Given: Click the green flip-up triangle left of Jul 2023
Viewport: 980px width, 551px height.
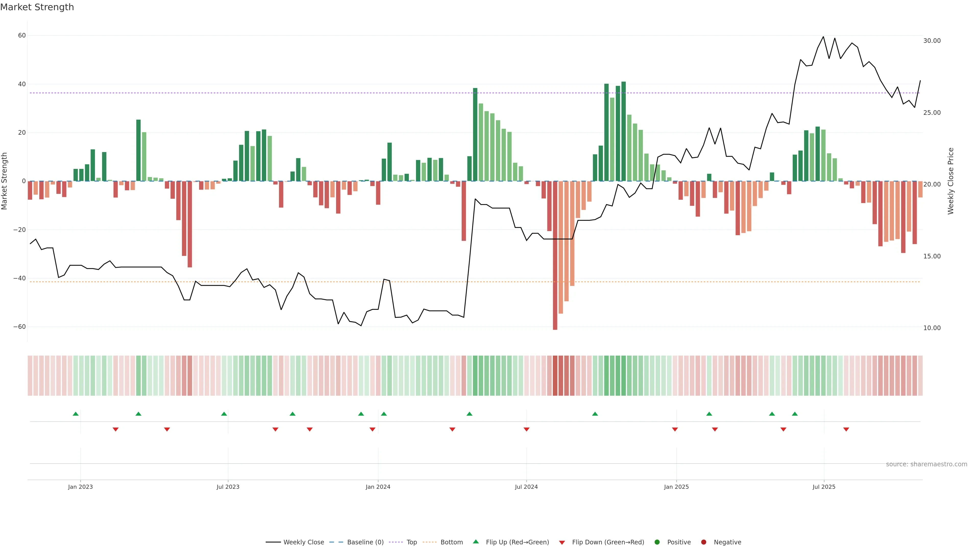Looking at the screenshot, I should click(224, 414).
